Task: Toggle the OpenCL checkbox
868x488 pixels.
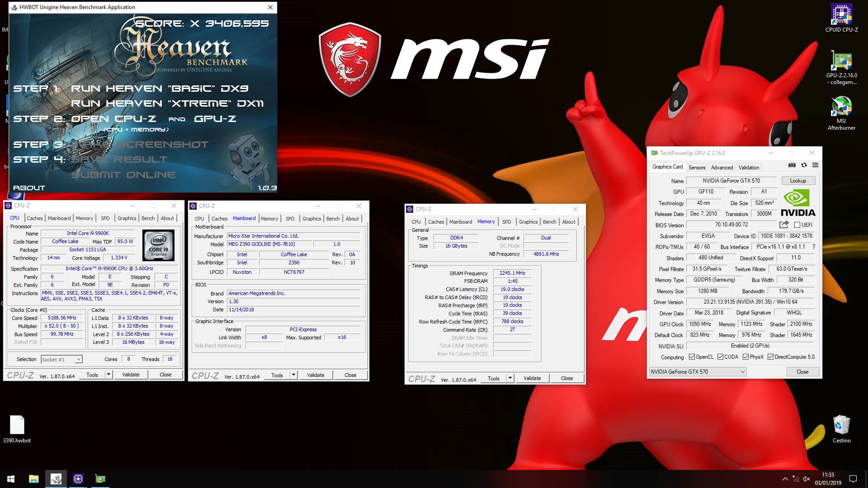Action: tap(692, 357)
